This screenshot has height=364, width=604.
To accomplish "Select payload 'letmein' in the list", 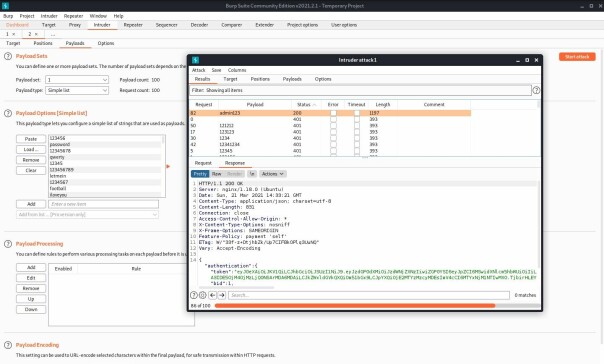I will tap(105, 176).
